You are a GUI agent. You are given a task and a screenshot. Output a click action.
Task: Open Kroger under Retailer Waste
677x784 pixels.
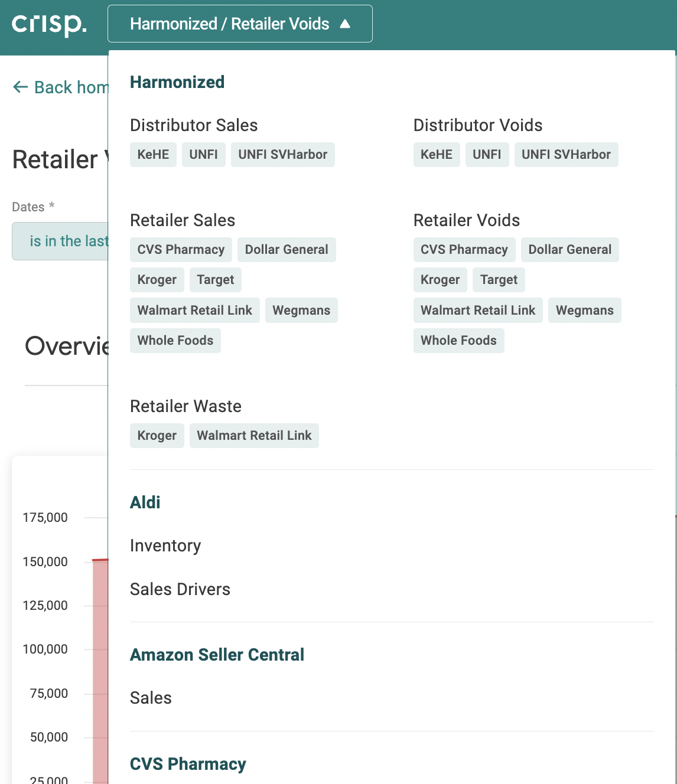(x=157, y=436)
